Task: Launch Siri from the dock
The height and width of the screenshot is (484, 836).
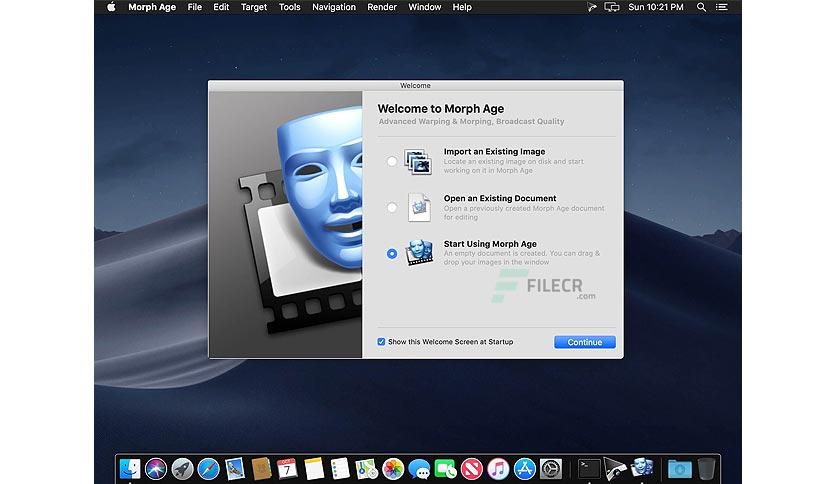Action: click(x=156, y=469)
